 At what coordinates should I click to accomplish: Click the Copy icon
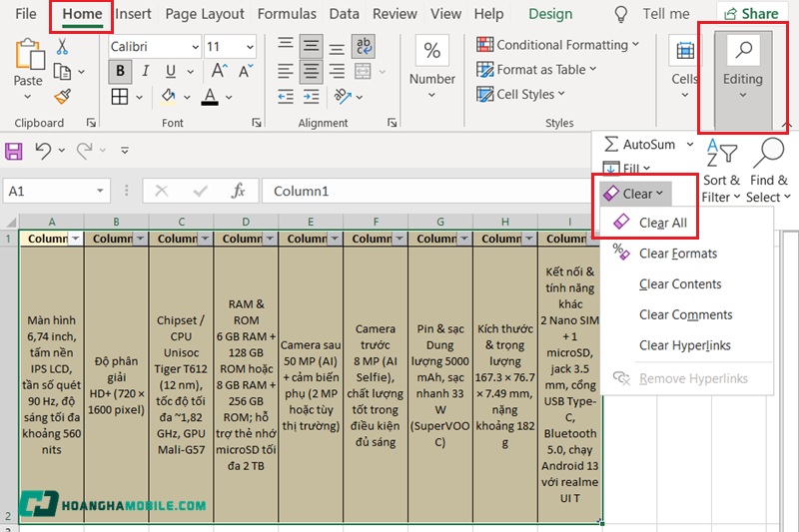point(62,72)
